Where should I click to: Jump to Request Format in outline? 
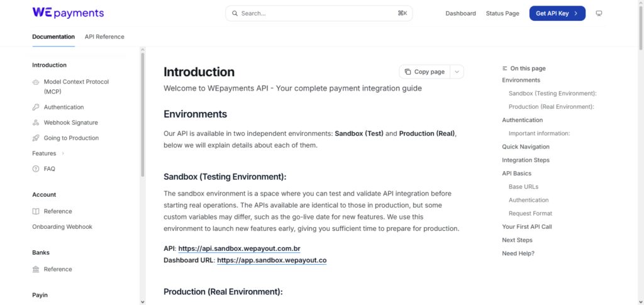[530, 213]
